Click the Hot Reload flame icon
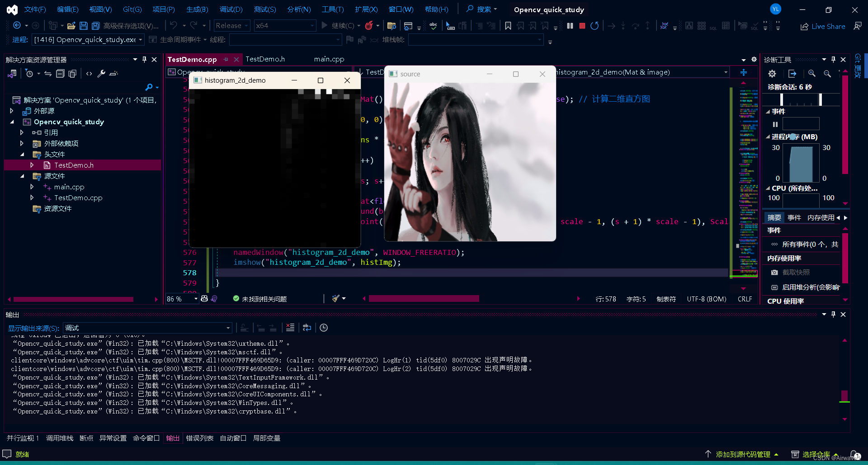Screen dimensions: 868x465 (x=369, y=26)
